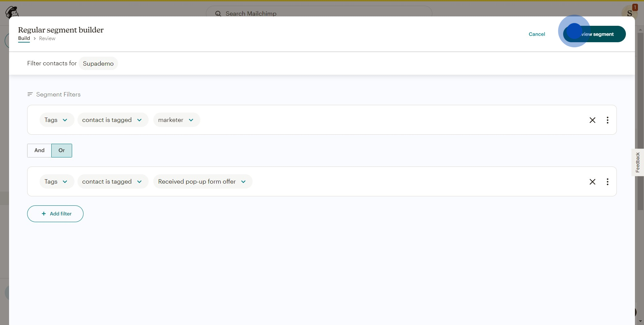This screenshot has height=325, width=644.
Task: Delete the Received pop-up form offer filter
Action: (592, 182)
